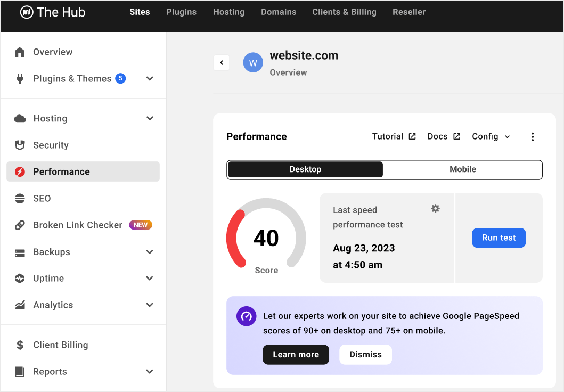The width and height of the screenshot is (564, 392).
Task: Open the Performance overflow menu
Action: [533, 136]
